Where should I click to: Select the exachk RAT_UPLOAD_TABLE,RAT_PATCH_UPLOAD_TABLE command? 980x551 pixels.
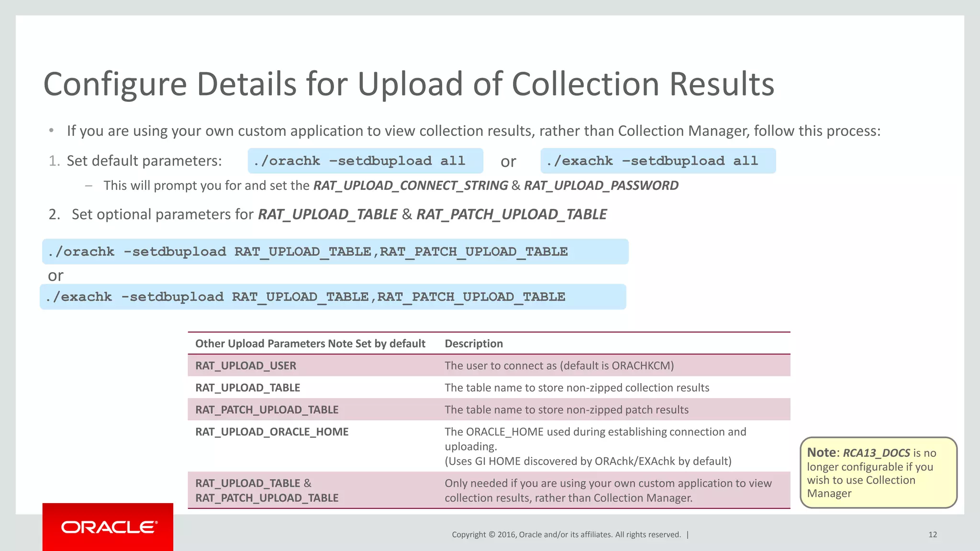(333, 297)
